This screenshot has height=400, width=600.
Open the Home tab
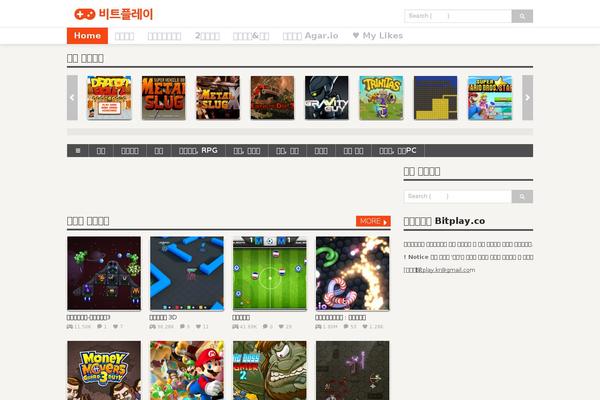87,36
